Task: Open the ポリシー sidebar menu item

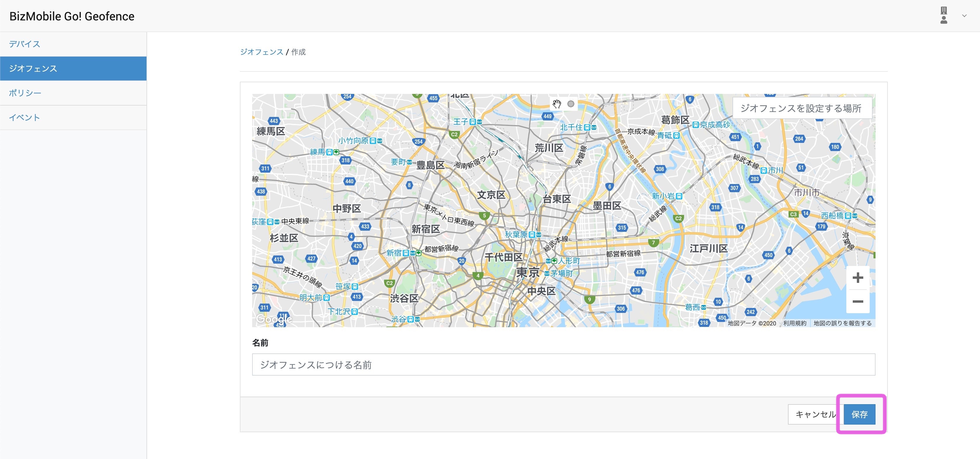Action: pos(25,93)
